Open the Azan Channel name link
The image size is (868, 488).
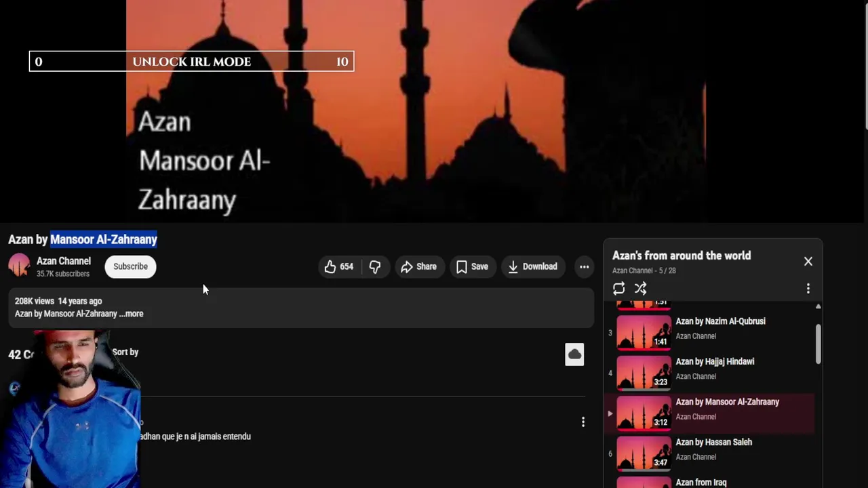64,261
